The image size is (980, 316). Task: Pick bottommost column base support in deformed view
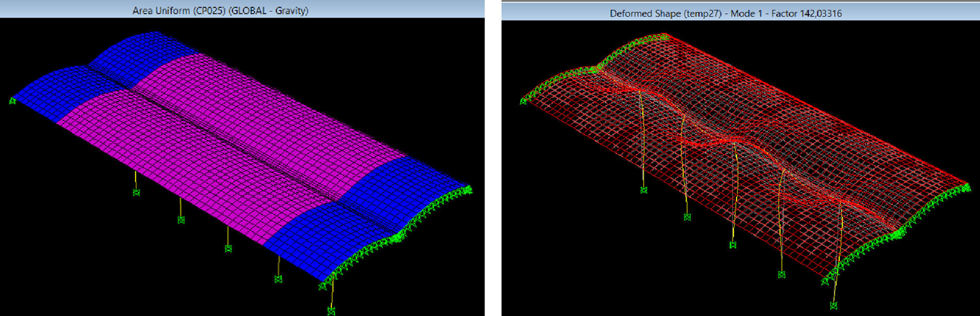[834, 306]
